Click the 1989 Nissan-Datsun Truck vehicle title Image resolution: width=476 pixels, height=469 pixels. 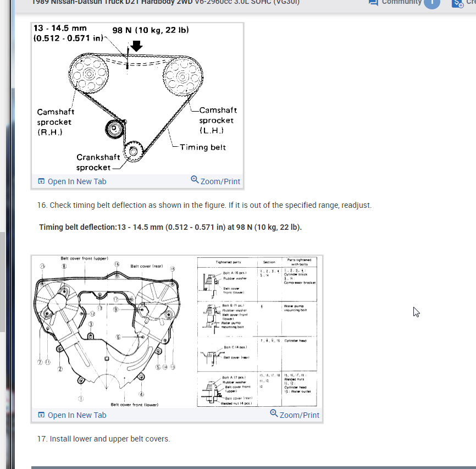165,2
